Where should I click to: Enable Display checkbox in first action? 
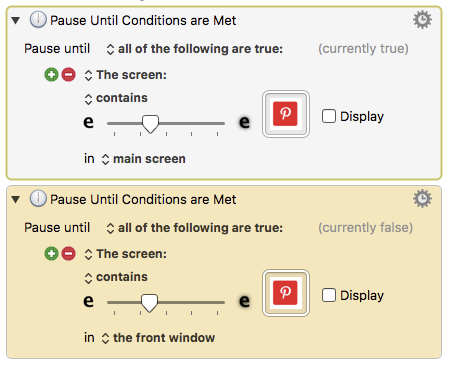click(x=329, y=116)
